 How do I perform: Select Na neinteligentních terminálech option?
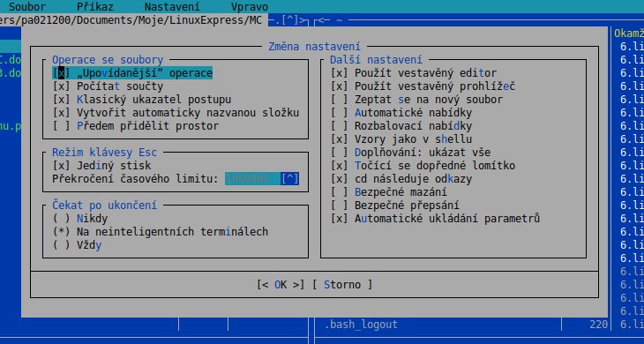tap(161, 231)
